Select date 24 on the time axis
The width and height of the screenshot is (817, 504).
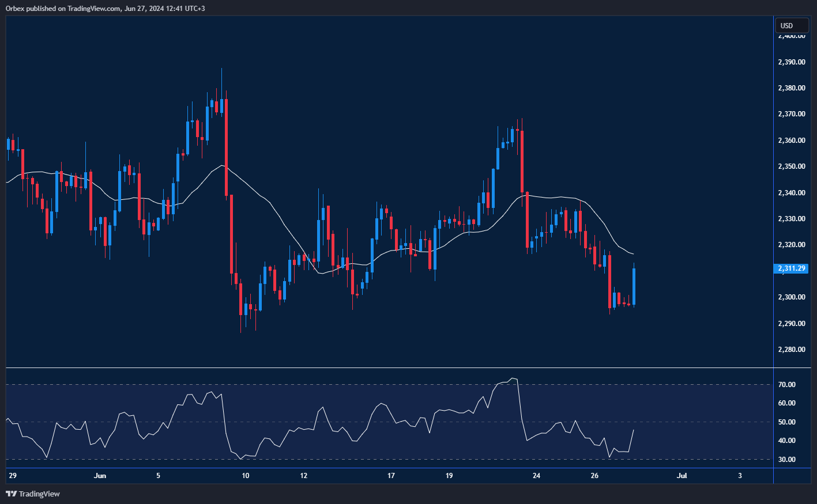click(536, 476)
